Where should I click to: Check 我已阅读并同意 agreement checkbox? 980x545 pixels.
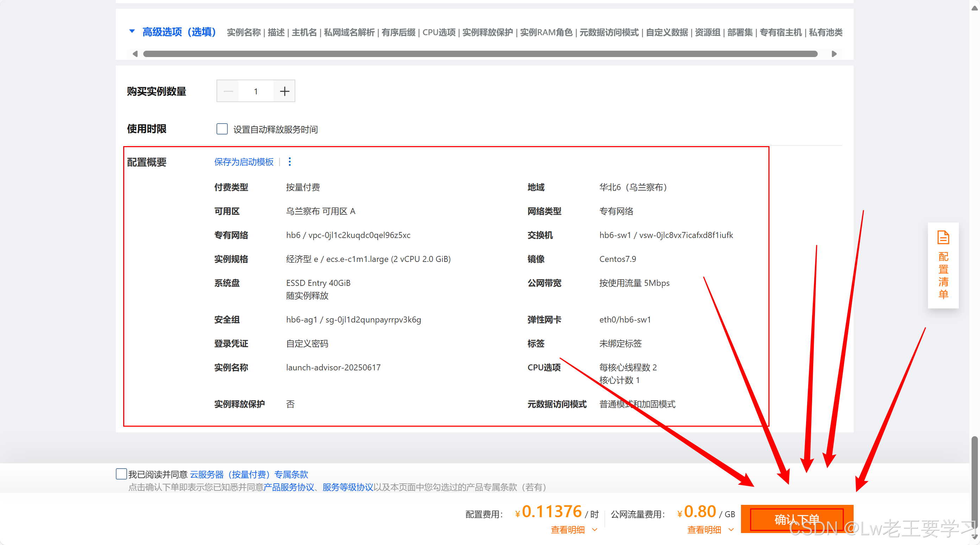point(121,474)
